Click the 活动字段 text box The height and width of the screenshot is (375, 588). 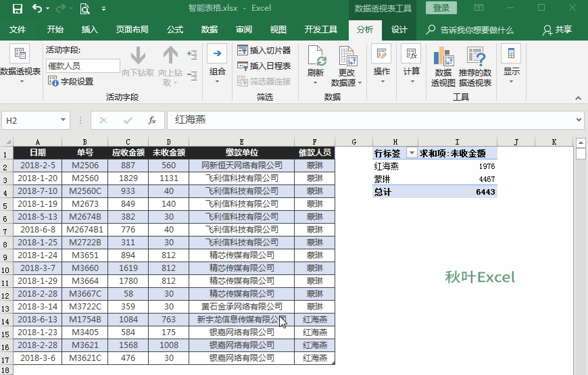83,66
